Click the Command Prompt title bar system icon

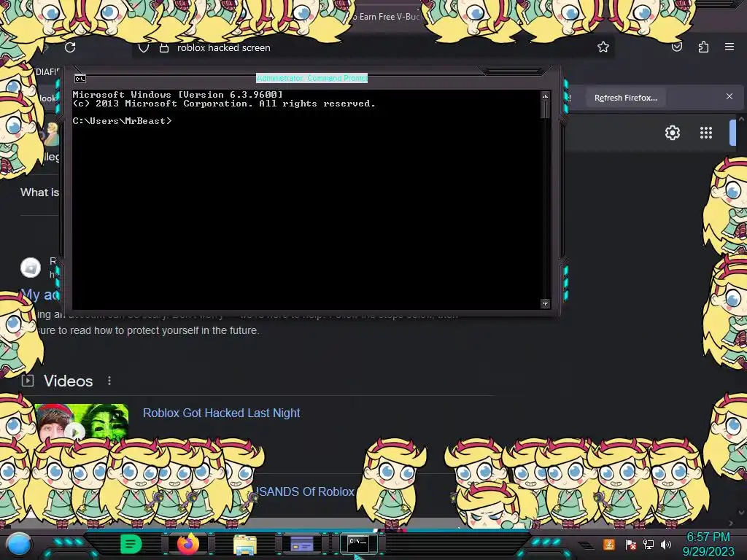click(80, 79)
